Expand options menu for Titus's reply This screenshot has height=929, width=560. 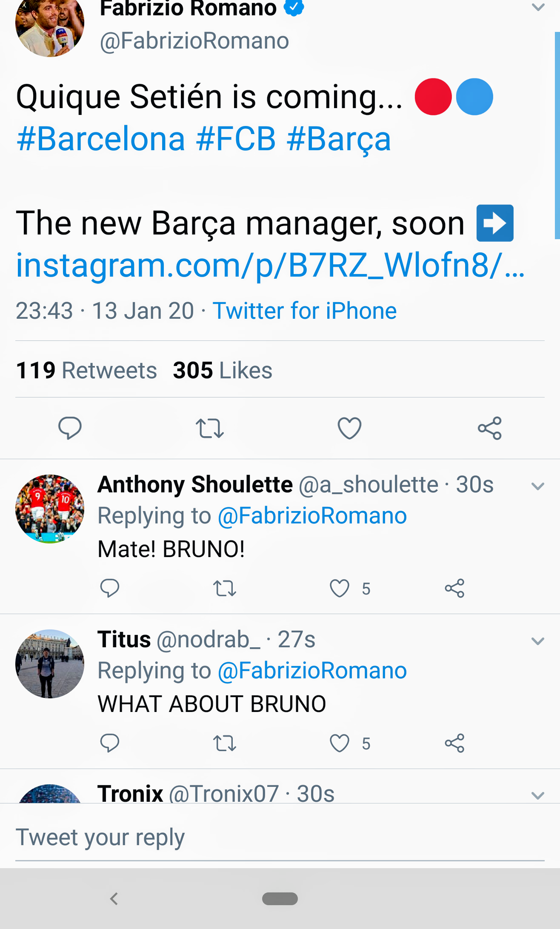(x=538, y=641)
